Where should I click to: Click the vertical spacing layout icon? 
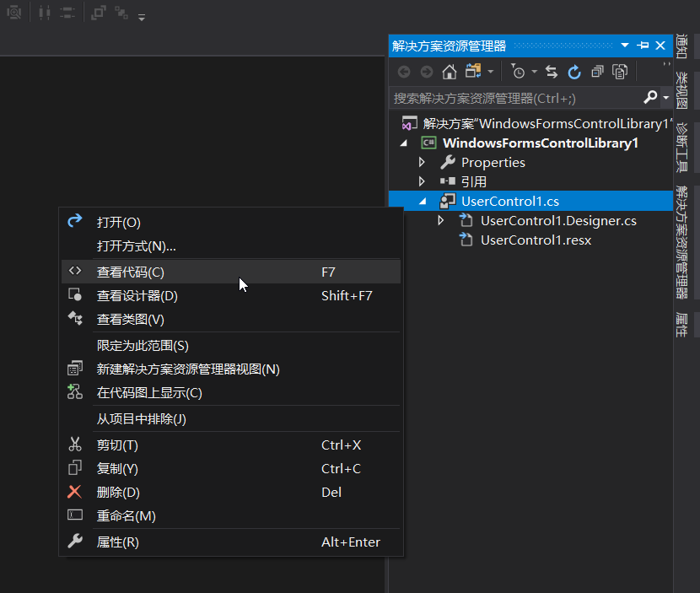point(67,12)
